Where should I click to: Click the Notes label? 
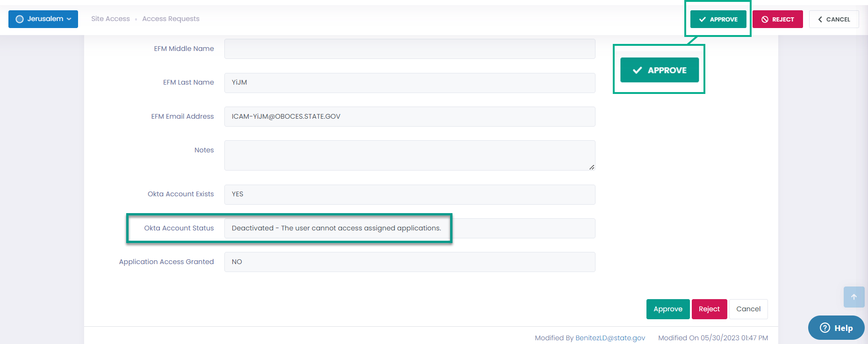click(204, 150)
